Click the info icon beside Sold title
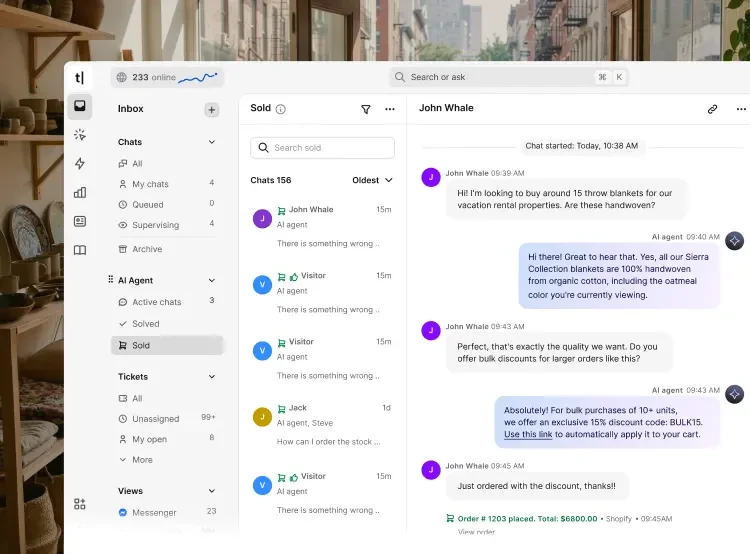The image size is (750, 554). tap(281, 109)
